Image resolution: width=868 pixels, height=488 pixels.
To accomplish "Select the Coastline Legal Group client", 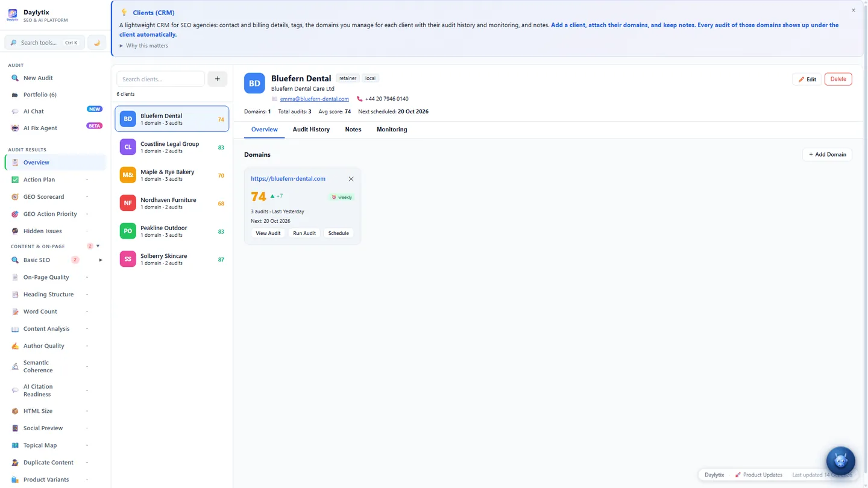I will (172, 147).
